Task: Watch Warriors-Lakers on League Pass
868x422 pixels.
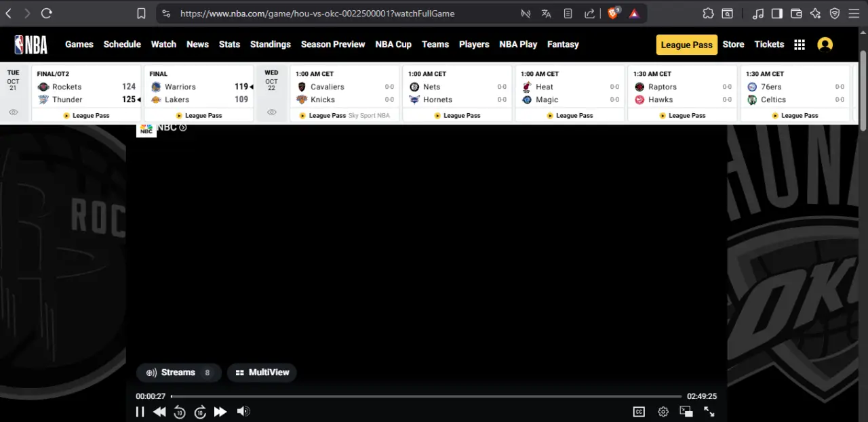Action: pos(199,115)
